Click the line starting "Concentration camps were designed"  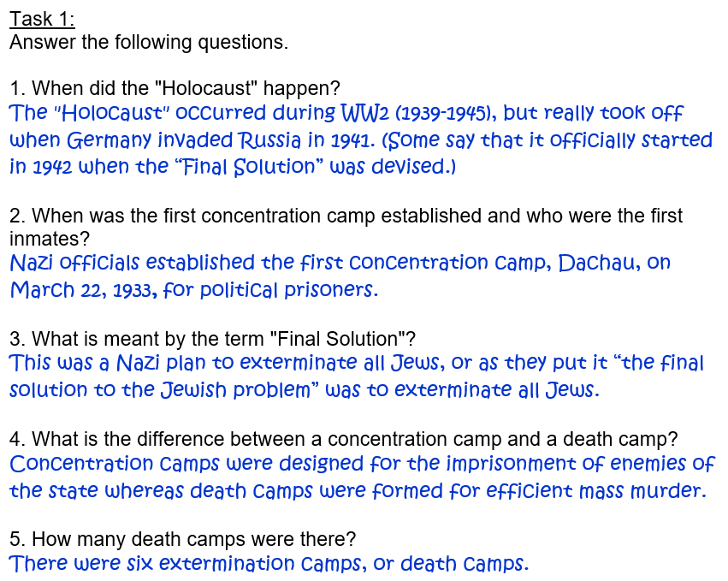click(x=361, y=464)
